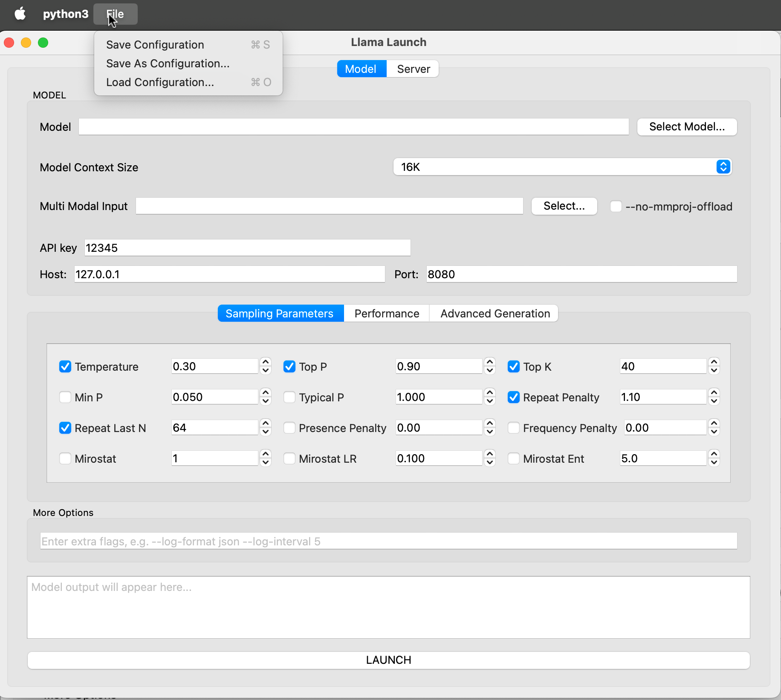Click the LAUNCH button
781x700 pixels.
388,660
